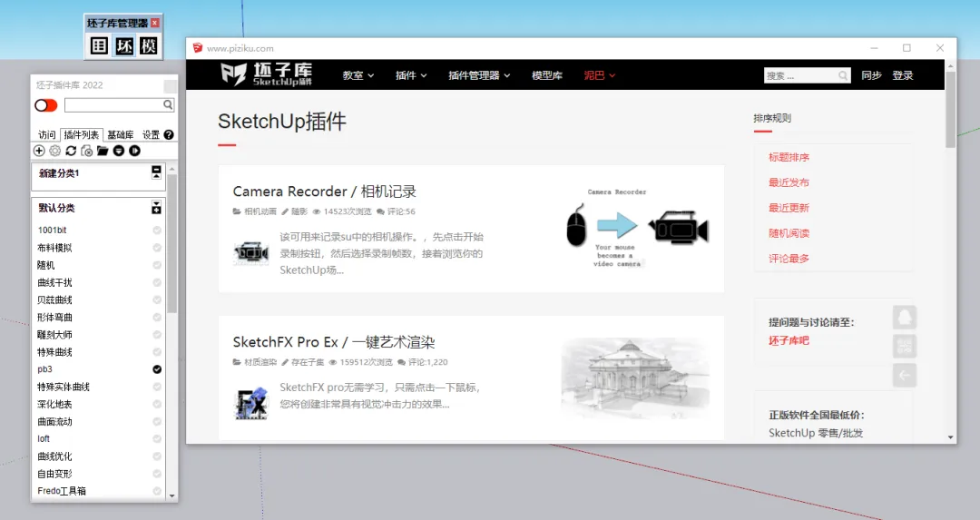Click the plugin list scroll up arrow

click(171, 170)
